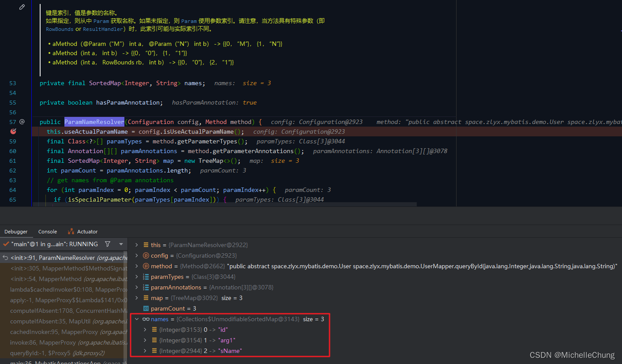Click the object icon beside the 'this' variable
The image size is (622, 364).
pos(146,245)
